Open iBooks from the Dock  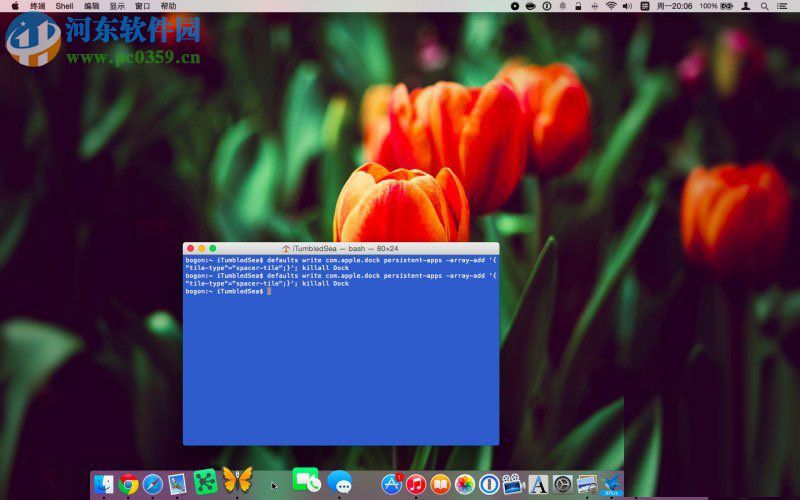pos(440,484)
